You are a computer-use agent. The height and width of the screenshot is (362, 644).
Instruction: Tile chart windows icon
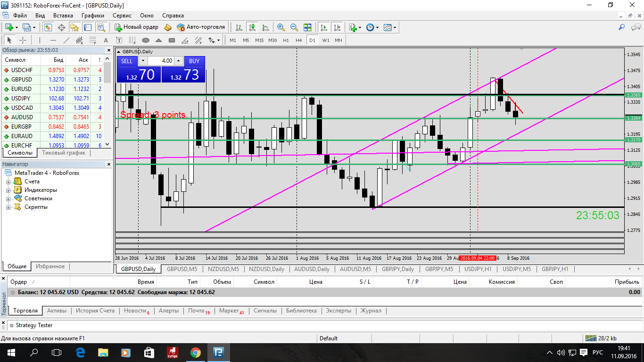click(x=307, y=27)
